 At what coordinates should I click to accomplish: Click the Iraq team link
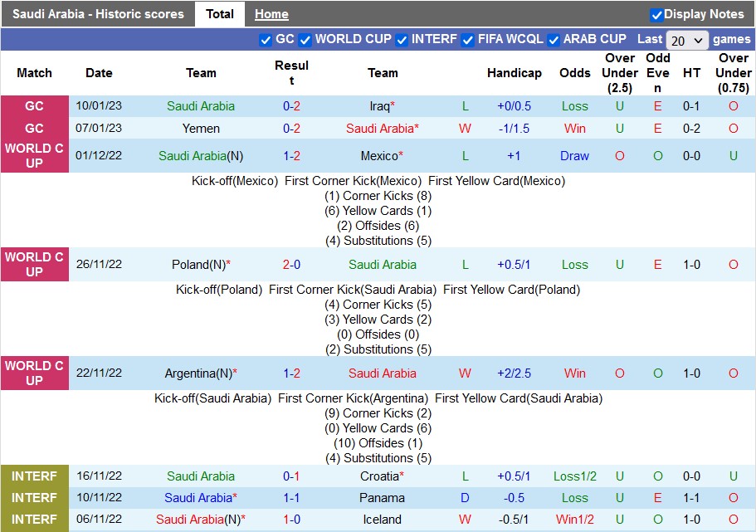[380, 106]
